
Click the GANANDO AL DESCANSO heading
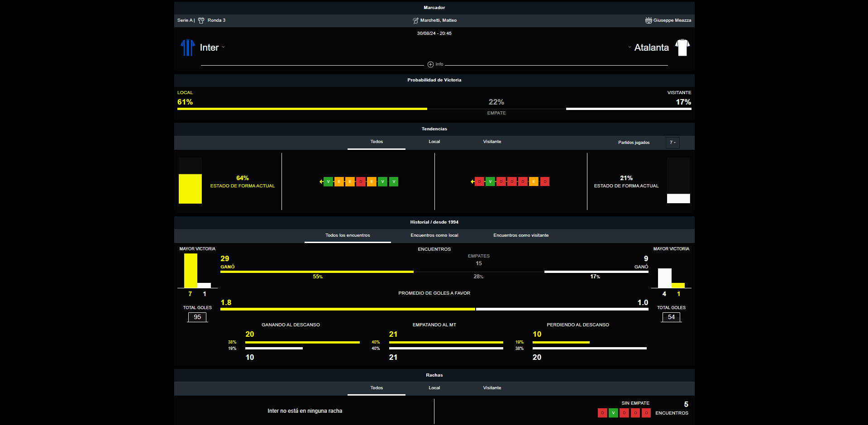[291, 325]
